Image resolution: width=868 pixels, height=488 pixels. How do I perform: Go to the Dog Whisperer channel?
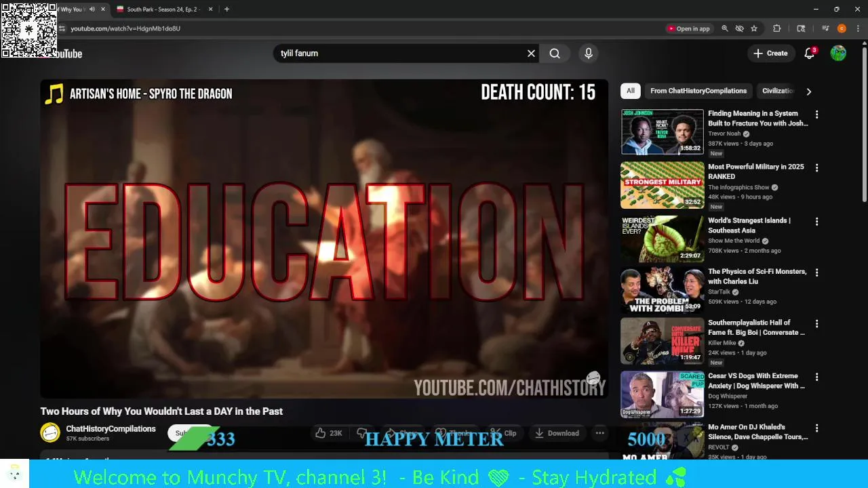[728, 396]
